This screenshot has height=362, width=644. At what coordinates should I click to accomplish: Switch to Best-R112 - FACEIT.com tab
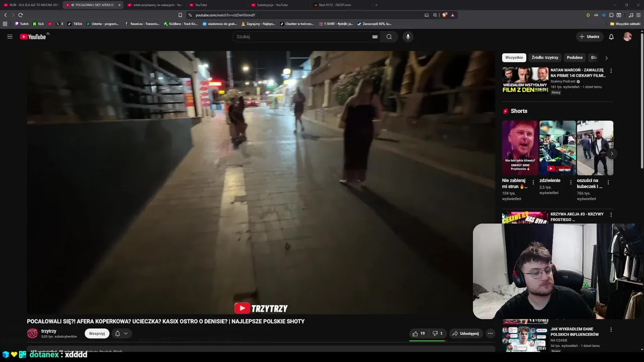pos(340,5)
